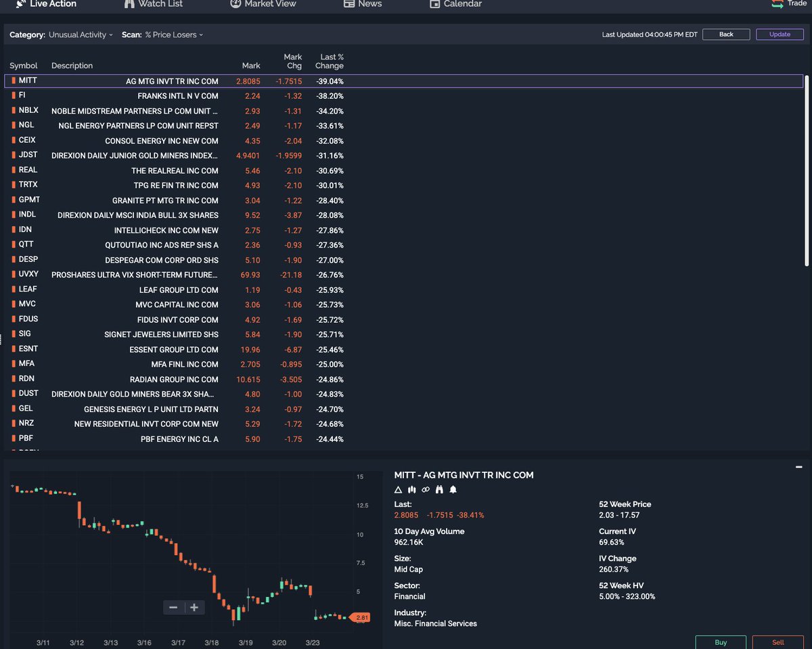Viewport: 812px width, 649px height.
Task: Select the CEIX CONSOL ENERGY row
Action: tap(404, 140)
